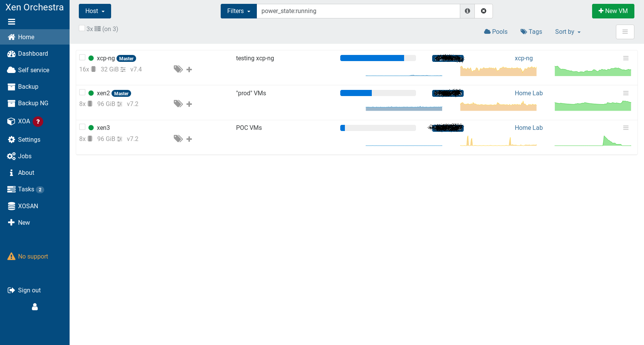Click the New VM button
Screen dimensions: 644x345
pos(613,11)
